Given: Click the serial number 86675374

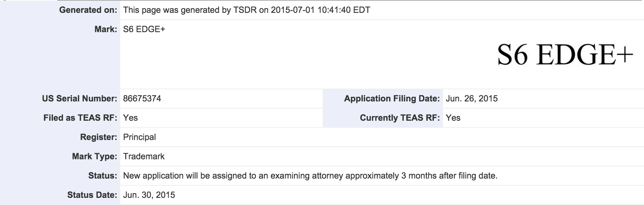Looking at the screenshot, I should click(x=142, y=99).
